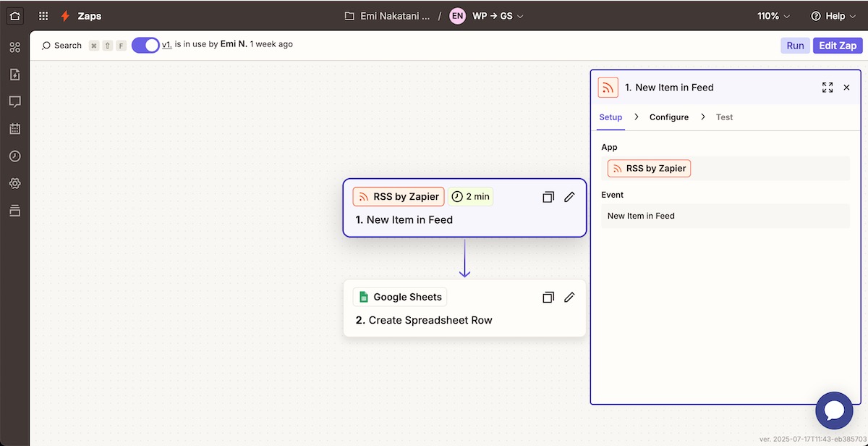868x446 pixels.
Task: Switch to the Configure tab
Action: pos(668,117)
